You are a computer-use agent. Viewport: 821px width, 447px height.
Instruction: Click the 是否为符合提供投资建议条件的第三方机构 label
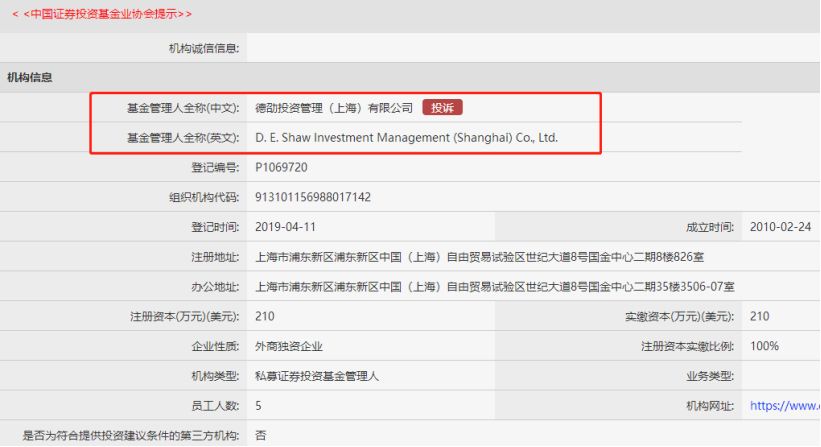[130, 435]
